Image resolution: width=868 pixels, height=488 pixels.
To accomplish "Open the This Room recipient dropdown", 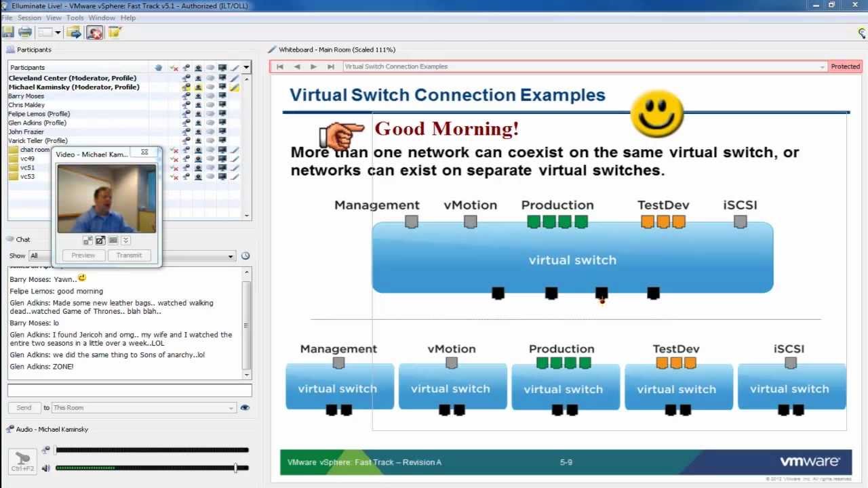I will coord(144,408).
